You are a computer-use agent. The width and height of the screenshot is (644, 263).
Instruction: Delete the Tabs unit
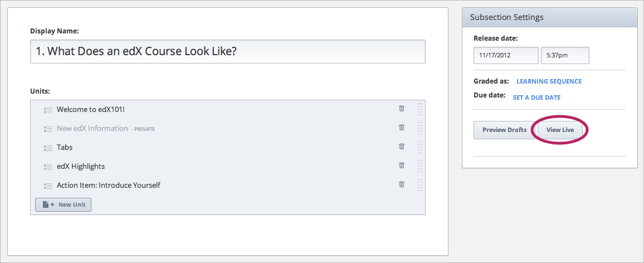point(402,147)
